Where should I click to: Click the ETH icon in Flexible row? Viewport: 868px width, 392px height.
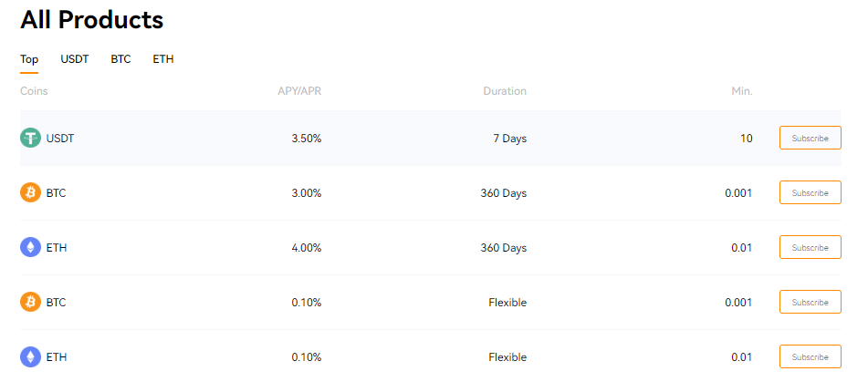(x=31, y=357)
